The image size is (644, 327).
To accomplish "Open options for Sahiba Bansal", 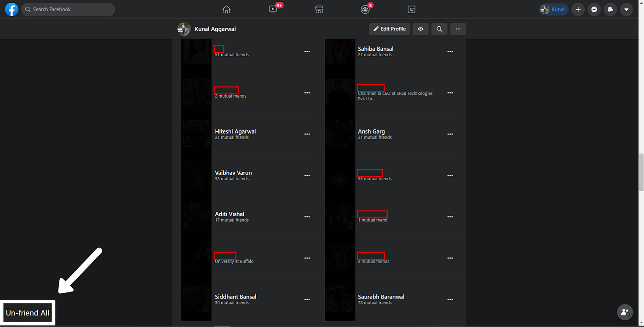I will coord(450,52).
